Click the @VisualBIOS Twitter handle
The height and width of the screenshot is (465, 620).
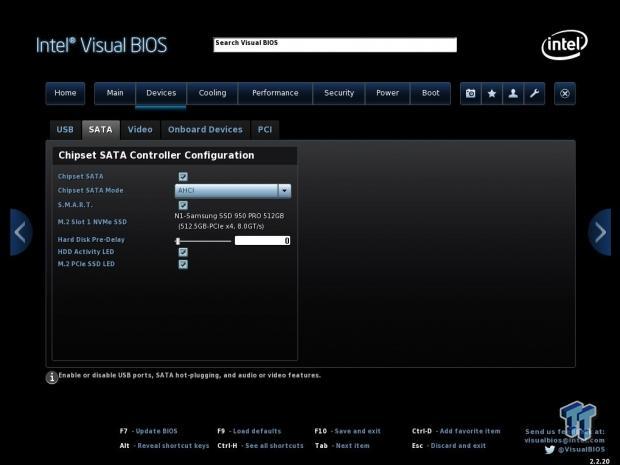pos(581,449)
